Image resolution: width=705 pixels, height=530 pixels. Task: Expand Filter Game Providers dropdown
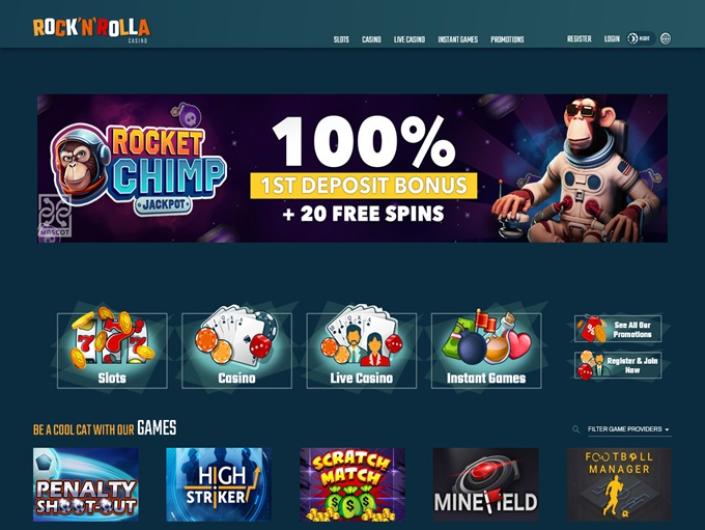629,429
